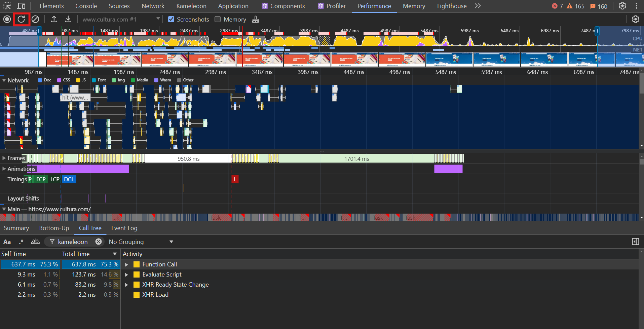644x329 pixels.
Task: Click the reload and record icon
Action: point(21,19)
